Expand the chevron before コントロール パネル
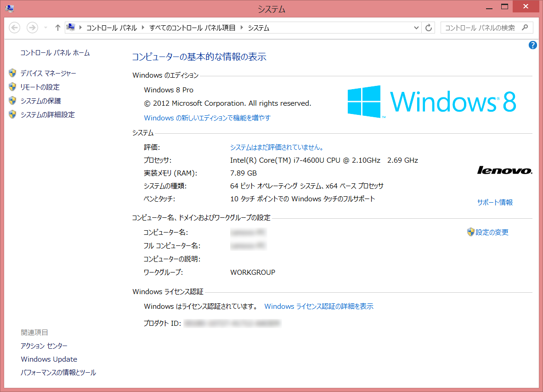Viewport: 543px width, 392px height. (80, 28)
